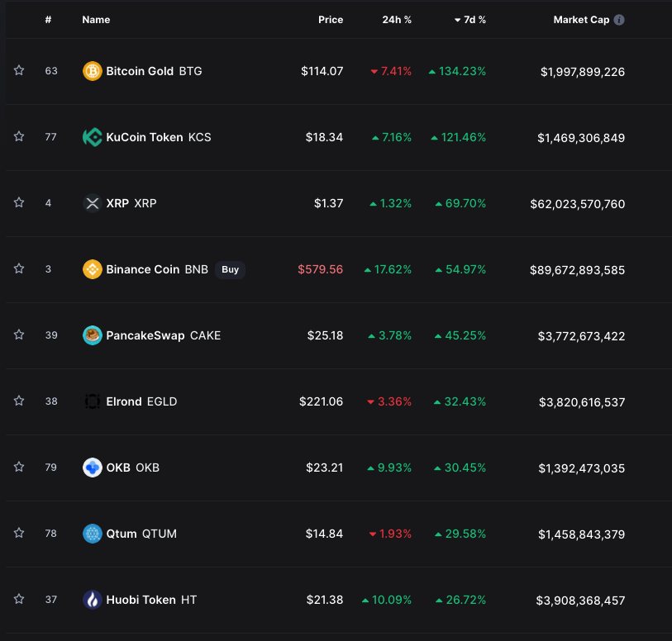The width and height of the screenshot is (672, 641).
Task: Click the Qtum logo icon
Action: point(92,534)
